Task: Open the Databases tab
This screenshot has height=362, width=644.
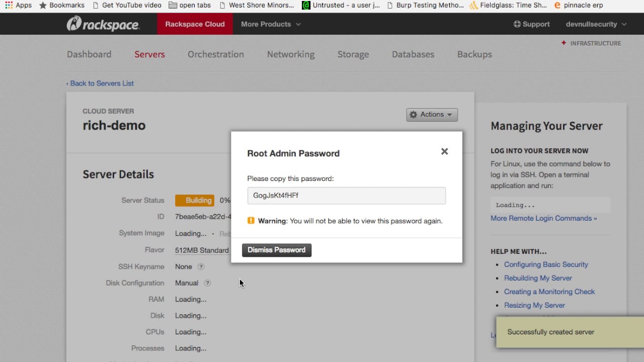Action: (x=413, y=54)
